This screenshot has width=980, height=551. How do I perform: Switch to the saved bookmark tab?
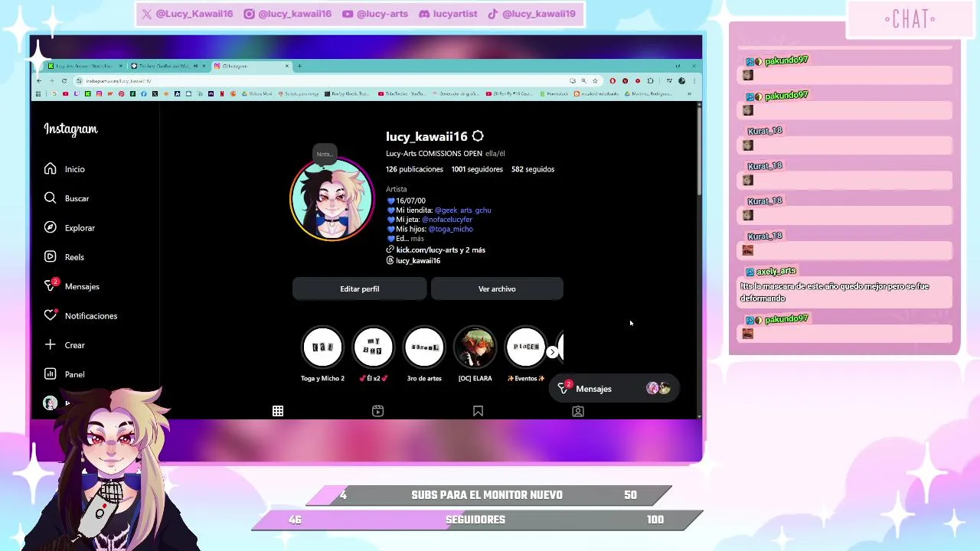[478, 411]
